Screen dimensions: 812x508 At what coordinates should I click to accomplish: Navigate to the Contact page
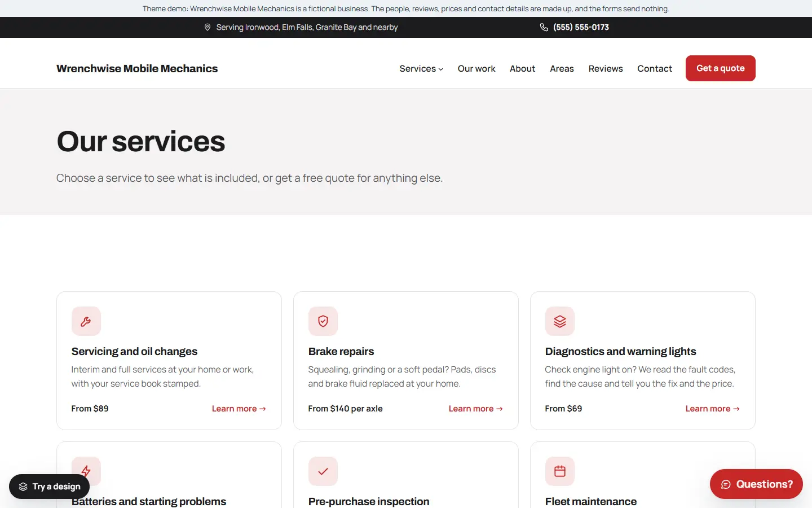(655, 68)
